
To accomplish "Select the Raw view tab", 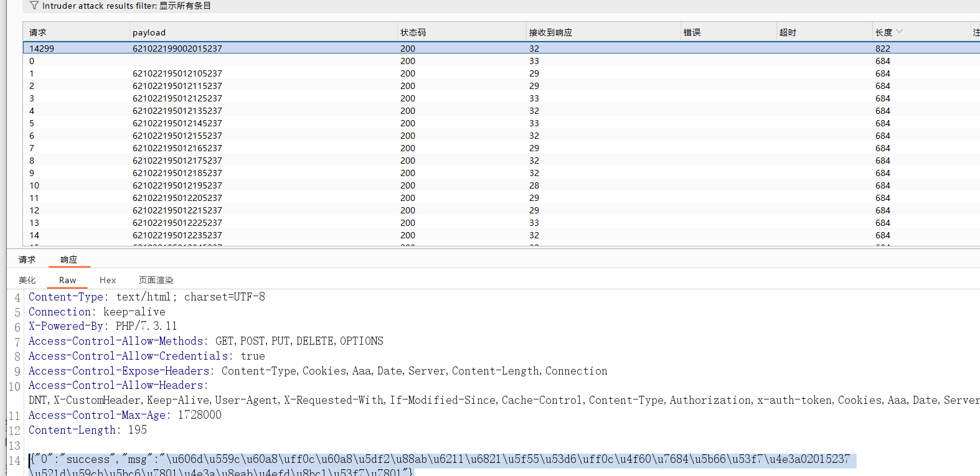I will pos(67,280).
